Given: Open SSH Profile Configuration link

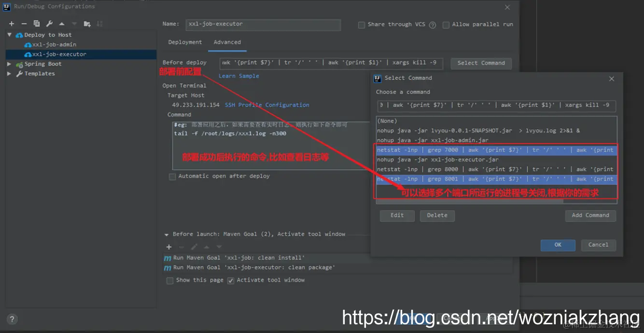Looking at the screenshot, I should 267,105.
